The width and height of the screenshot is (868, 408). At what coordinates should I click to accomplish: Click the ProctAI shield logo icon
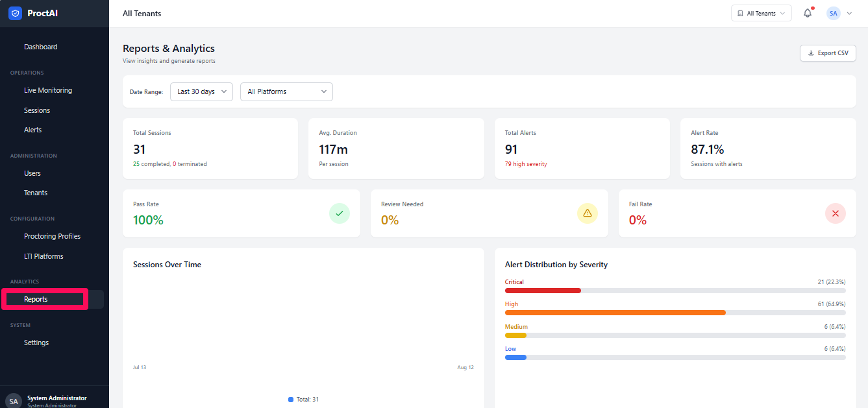tap(15, 13)
